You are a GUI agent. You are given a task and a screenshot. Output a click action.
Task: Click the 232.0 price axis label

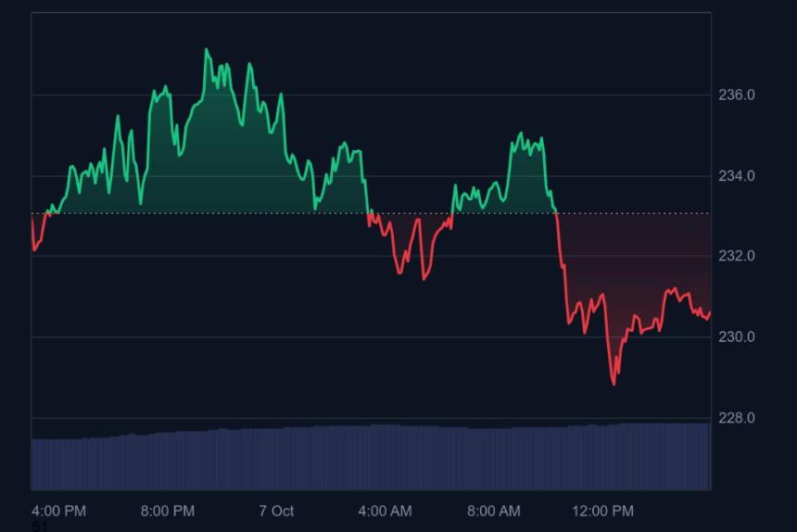click(736, 256)
